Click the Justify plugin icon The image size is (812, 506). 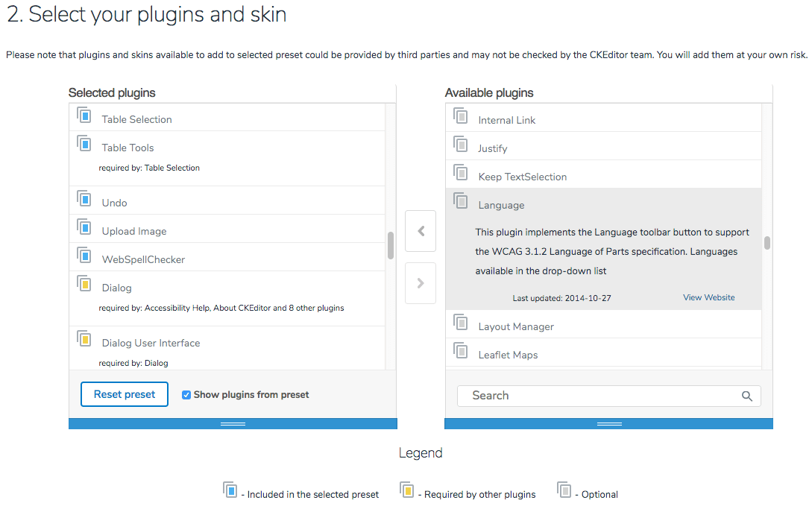[x=461, y=145]
